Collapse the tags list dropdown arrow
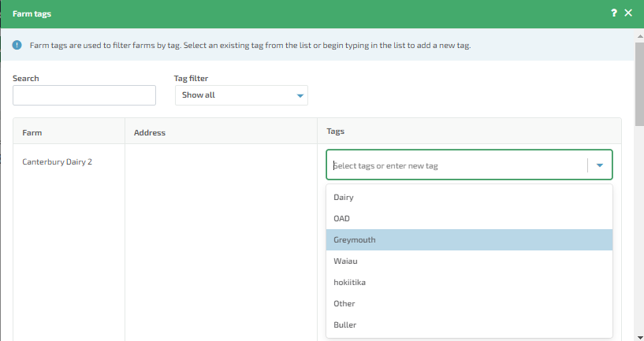Image resolution: width=644 pixels, height=341 pixels. [x=600, y=165]
